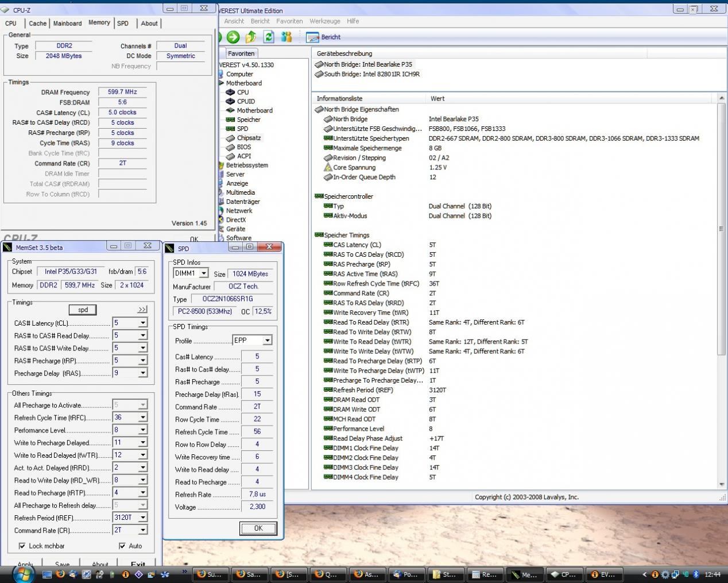728x583 pixels.
Task: Click the Speichercontroller memory icon
Action: [x=319, y=196]
